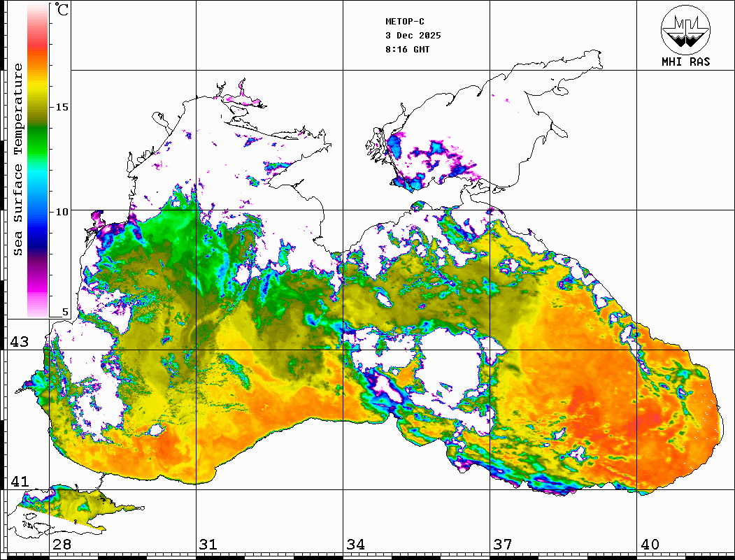The width and height of the screenshot is (735, 560).
Task: Click the Sea of Marmara yellow patch
Action: pyautogui.click(x=70, y=503)
